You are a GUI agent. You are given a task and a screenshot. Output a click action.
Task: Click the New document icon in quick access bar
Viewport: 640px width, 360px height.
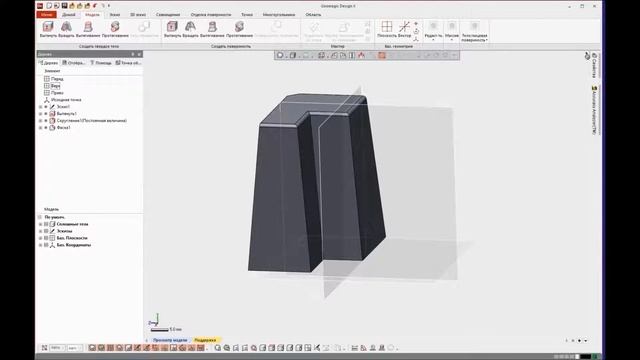pos(49,6)
